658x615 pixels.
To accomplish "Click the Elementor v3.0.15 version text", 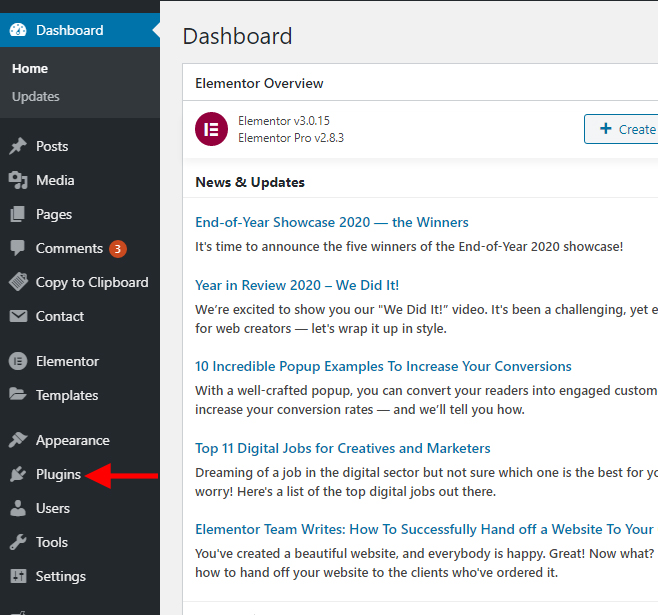I will click(284, 121).
